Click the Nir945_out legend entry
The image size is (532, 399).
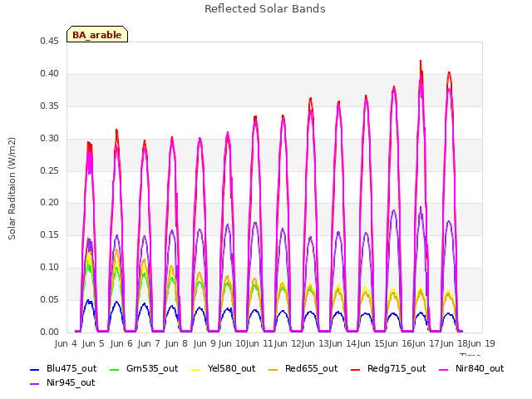tap(62, 383)
